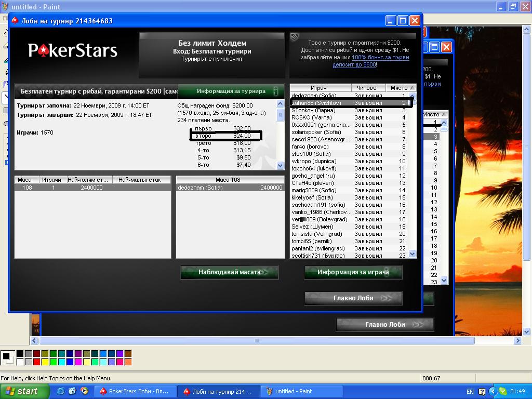
Task: Click Главно Лоби in the front lobby window
Action: (353, 298)
